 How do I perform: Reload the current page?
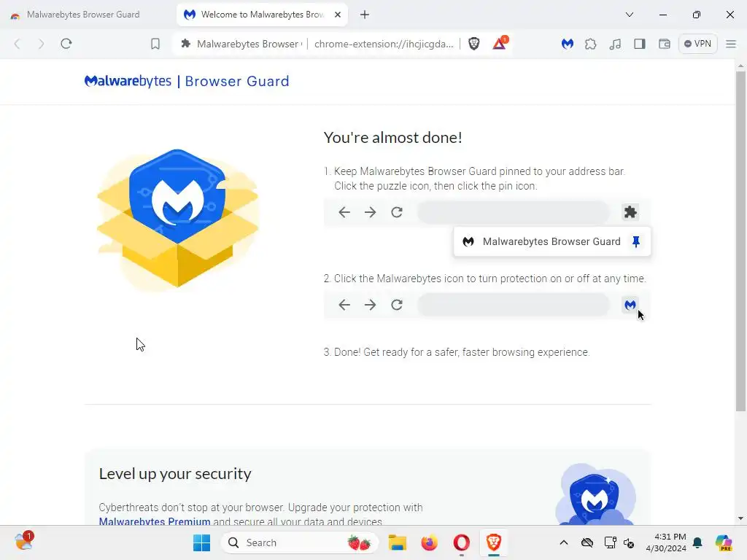(66, 44)
